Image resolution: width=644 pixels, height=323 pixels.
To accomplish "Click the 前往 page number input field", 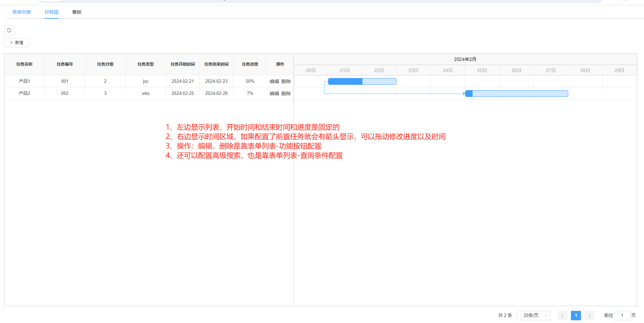I will [x=622, y=316].
